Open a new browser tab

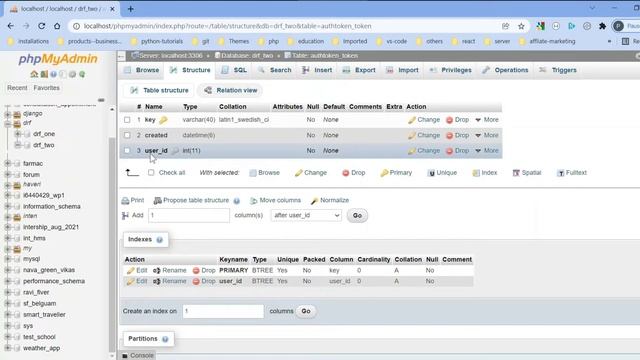(x=131, y=9)
